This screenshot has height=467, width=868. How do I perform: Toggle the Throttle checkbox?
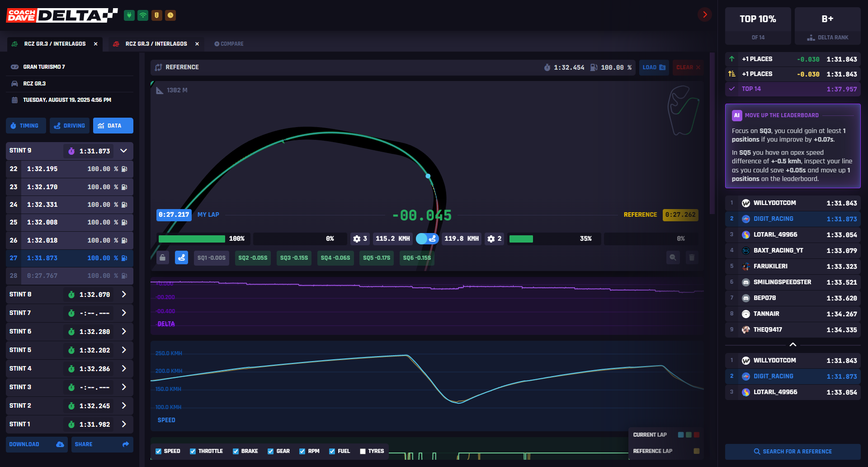click(193, 451)
